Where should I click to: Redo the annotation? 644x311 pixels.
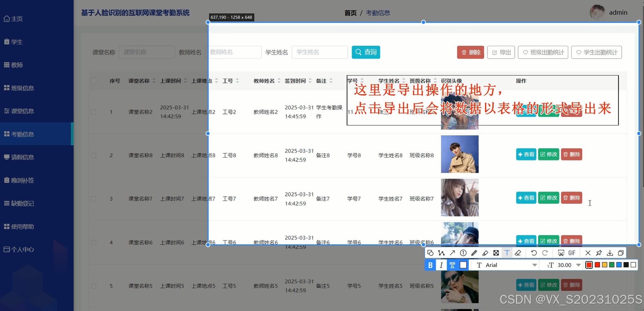pyautogui.click(x=545, y=253)
